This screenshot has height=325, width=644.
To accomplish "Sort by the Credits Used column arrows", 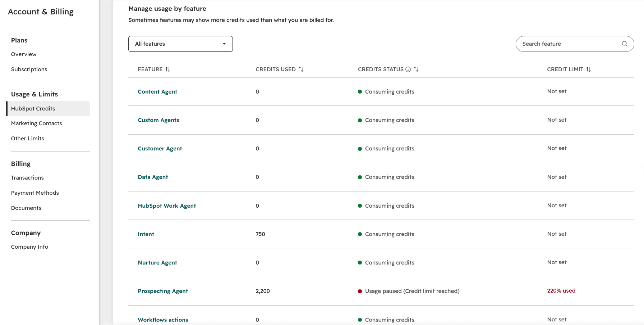I will pos(301,69).
